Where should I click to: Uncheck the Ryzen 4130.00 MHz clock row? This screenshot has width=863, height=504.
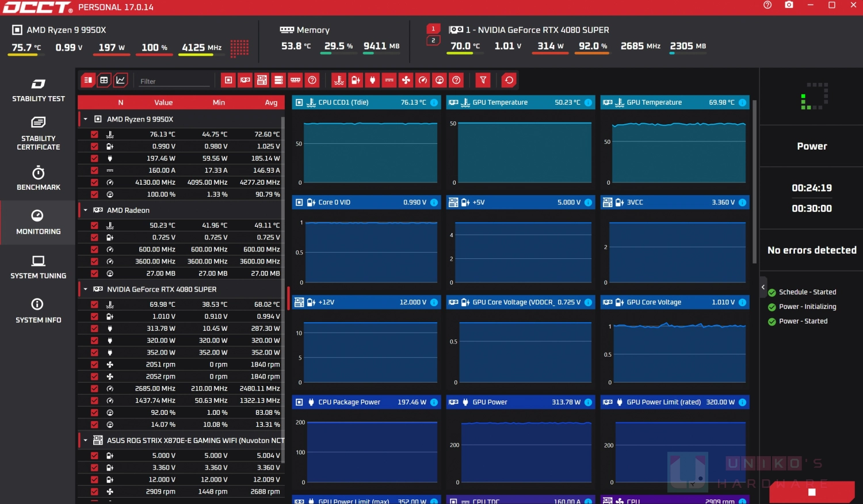(94, 182)
